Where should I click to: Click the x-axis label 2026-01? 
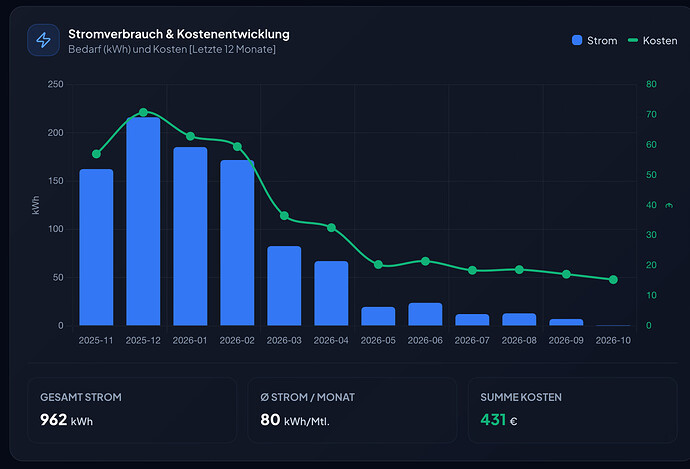tap(190, 341)
